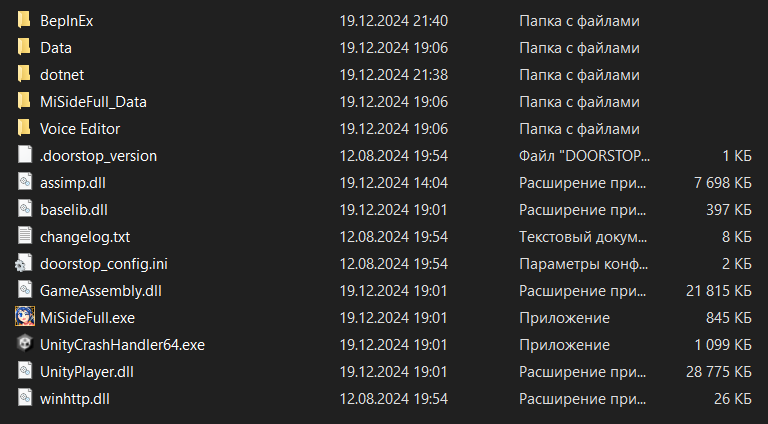This screenshot has height=424, width=768.
Task: Select the MiSideFull.exe application icon
Action: 25,317
